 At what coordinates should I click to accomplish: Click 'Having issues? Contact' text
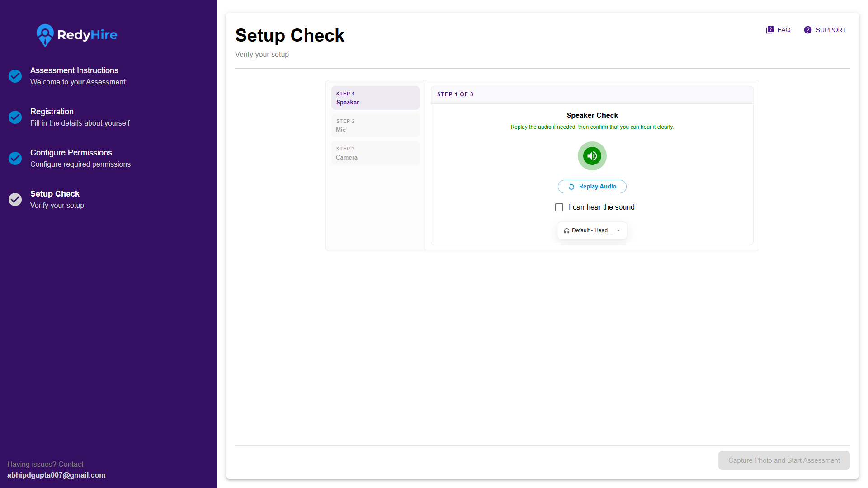tap(45, 465)
